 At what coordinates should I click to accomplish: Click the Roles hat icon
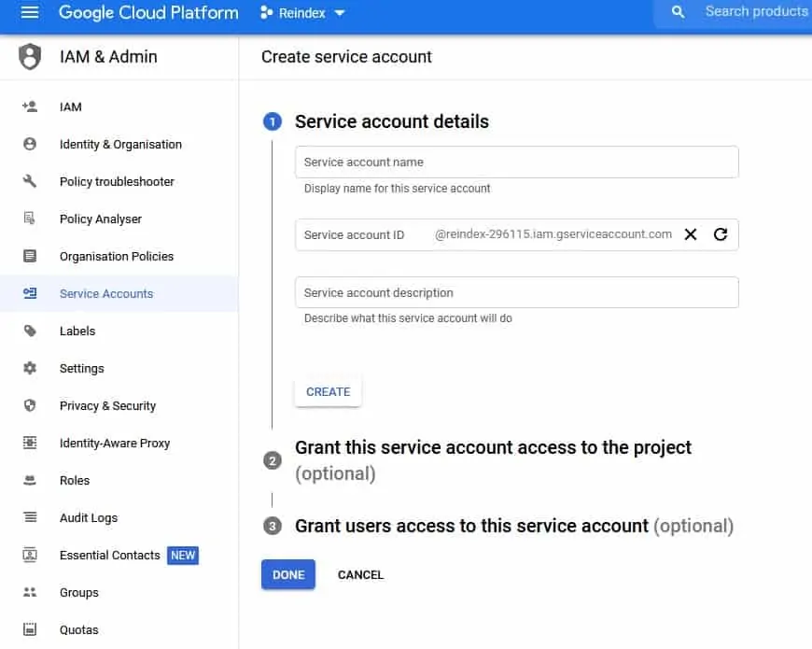pyautogui.click(x=30, y=480)
